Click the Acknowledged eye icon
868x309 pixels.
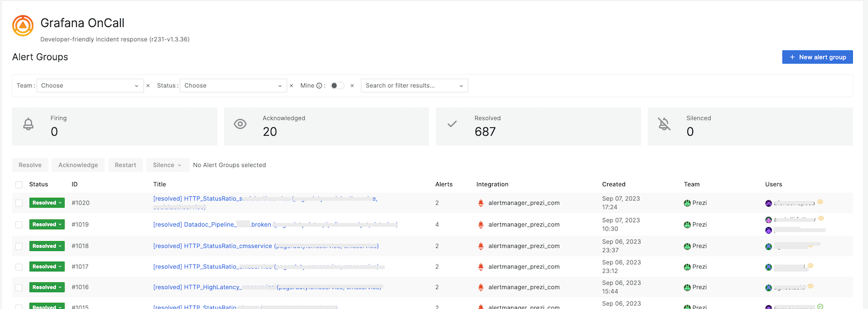(240, 124)
